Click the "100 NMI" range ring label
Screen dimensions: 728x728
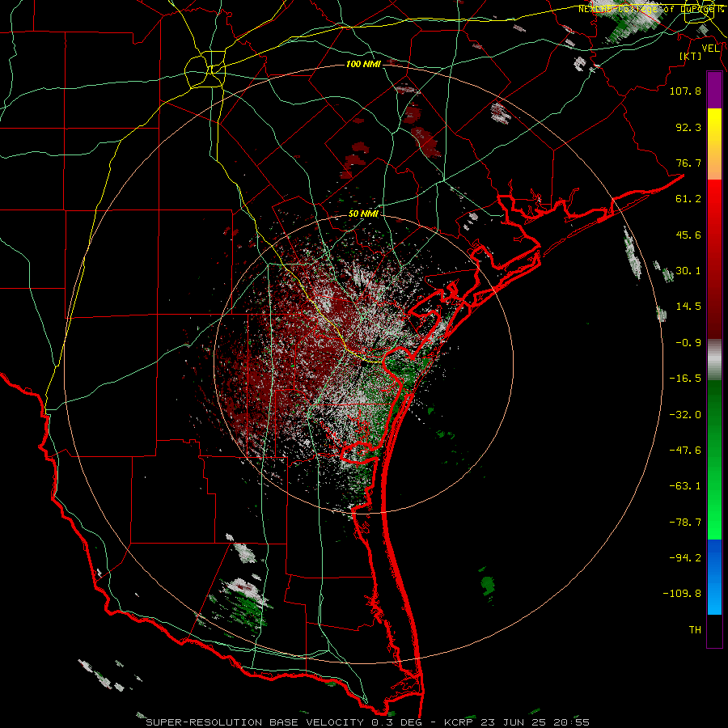pyautogui.click(x=363, y=64)
